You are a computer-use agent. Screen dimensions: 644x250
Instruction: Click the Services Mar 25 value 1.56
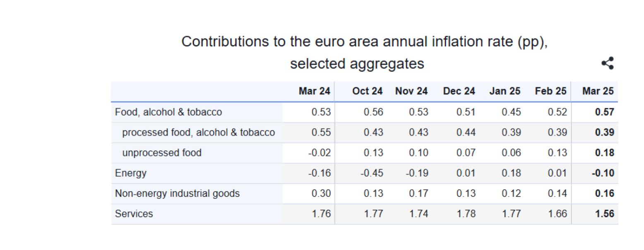(x=604, y=214)
